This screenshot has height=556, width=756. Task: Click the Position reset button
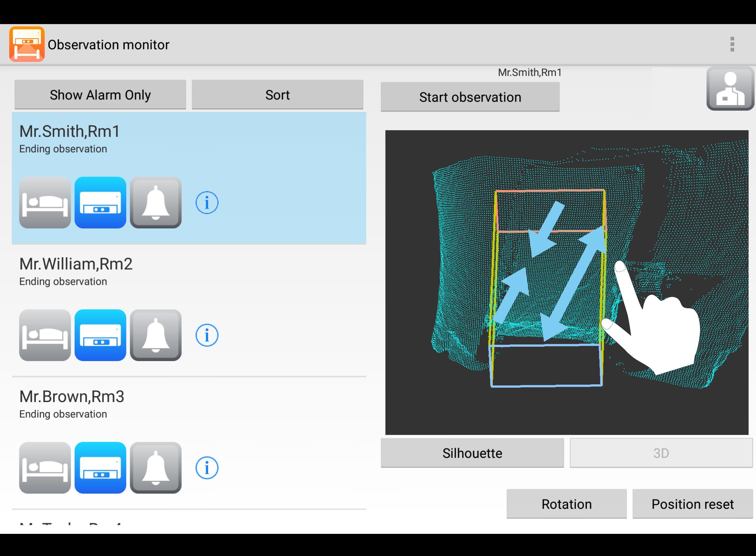coord(692,504)
